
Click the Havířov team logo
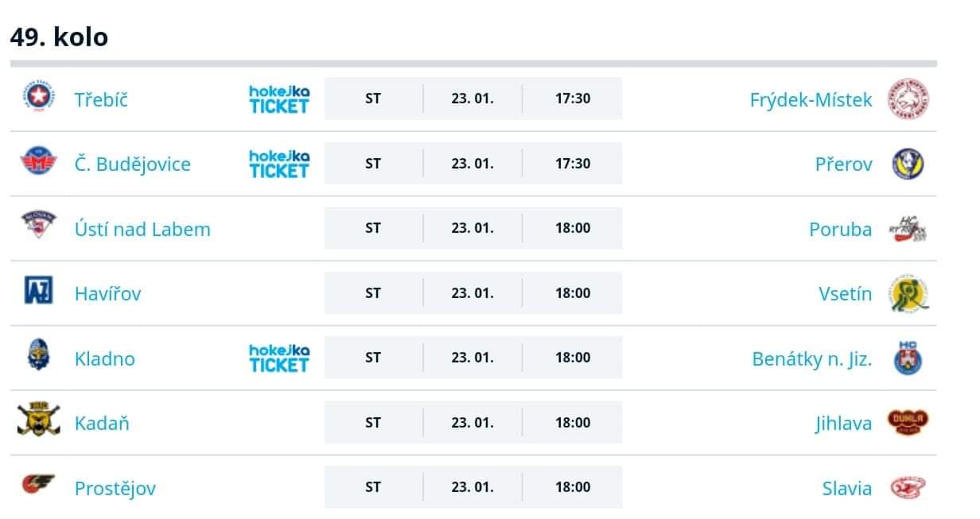click(x=38, y=292)
